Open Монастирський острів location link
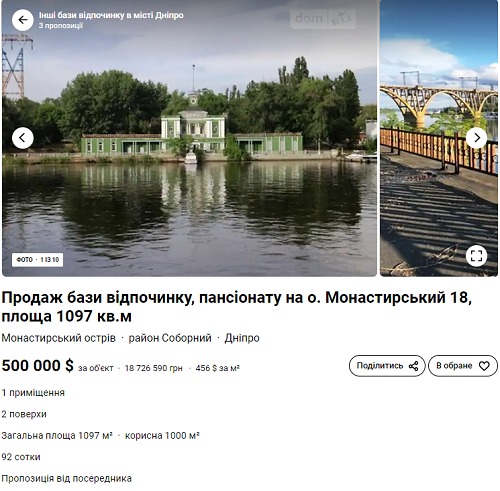This screenshot has width=500, height=491. (x=59, y=338)
